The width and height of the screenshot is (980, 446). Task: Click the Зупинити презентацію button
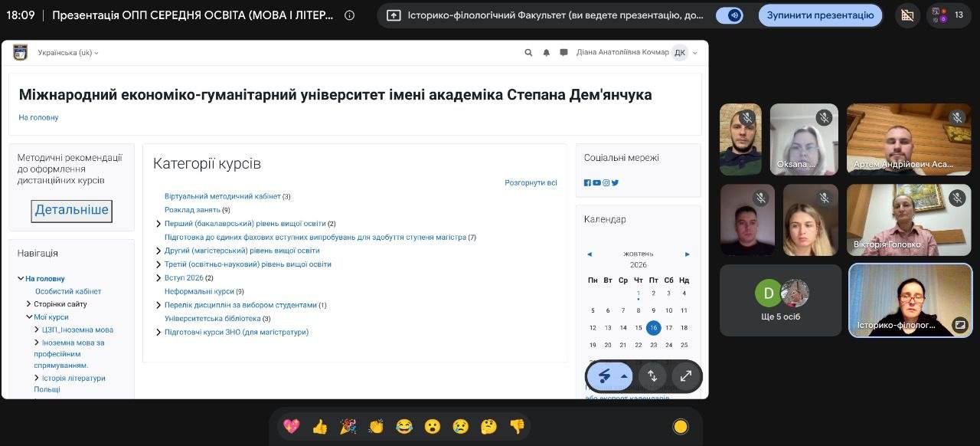pos(820,15)
